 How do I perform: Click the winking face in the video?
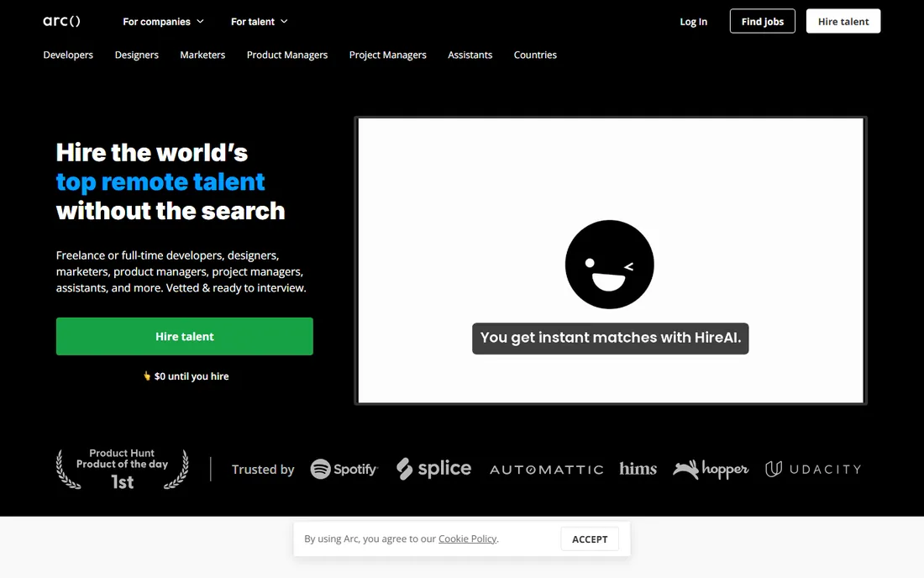coord(609,265)
